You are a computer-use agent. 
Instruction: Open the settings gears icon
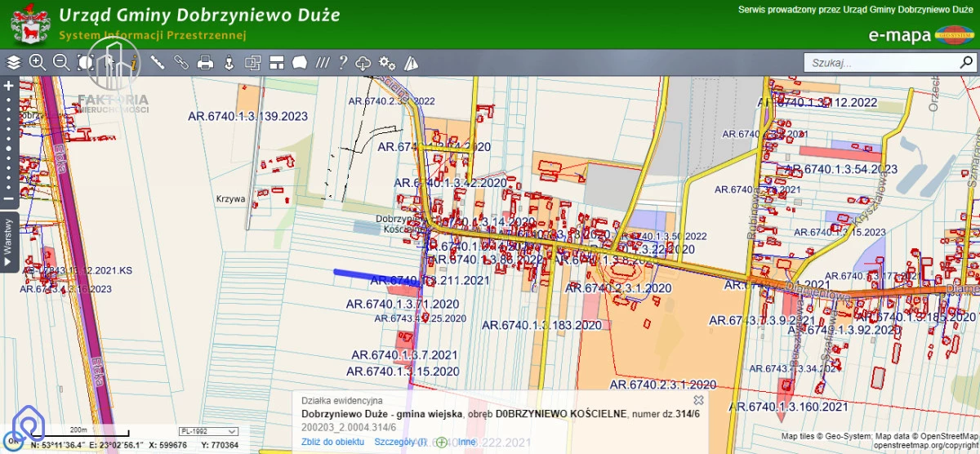[387, 63]
